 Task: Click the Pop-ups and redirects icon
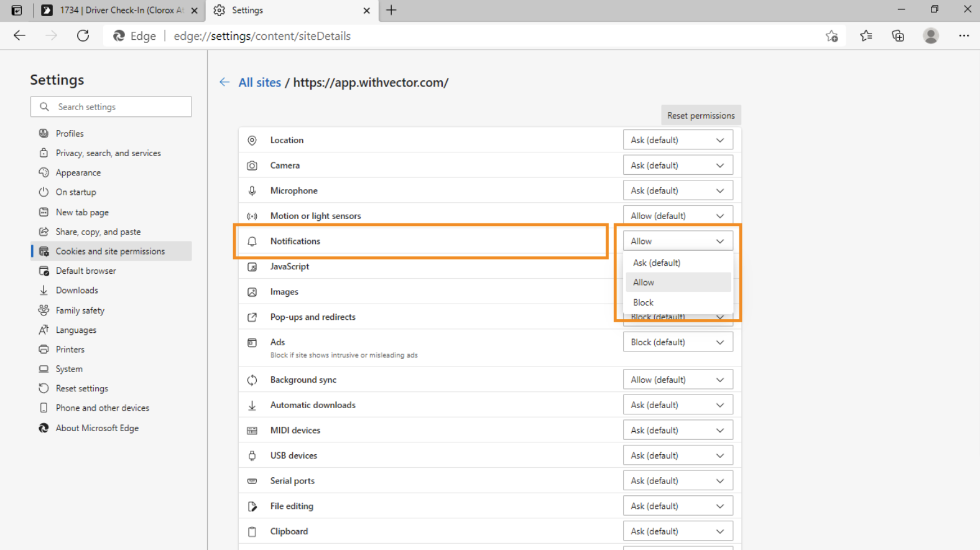[252, 317]
